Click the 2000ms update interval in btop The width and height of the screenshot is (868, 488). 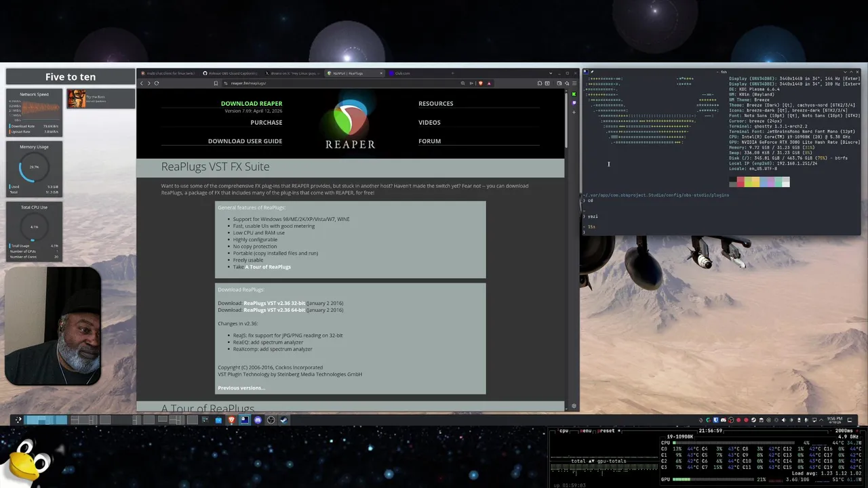click(x=844, y=430)
